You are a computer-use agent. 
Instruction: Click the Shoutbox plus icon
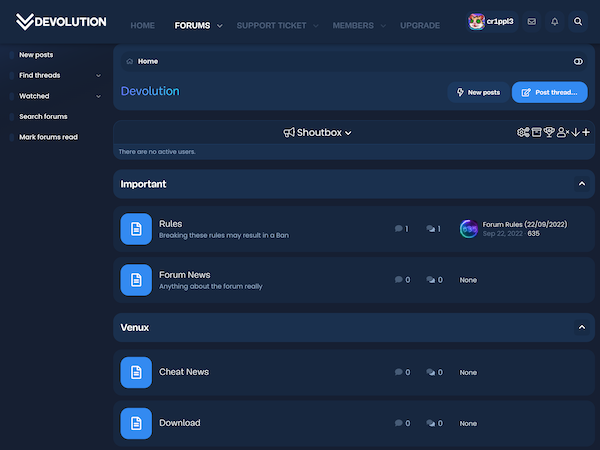point(586,132)
